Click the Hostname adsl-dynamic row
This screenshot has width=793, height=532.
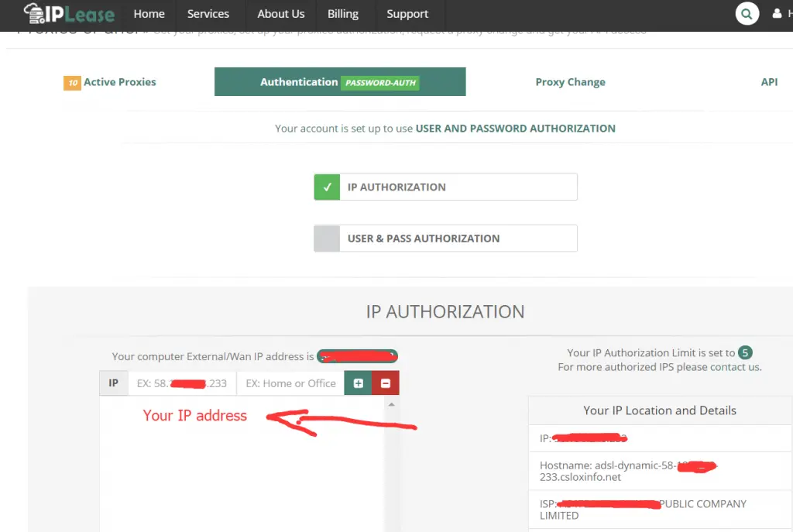click(x=661, y=472)
